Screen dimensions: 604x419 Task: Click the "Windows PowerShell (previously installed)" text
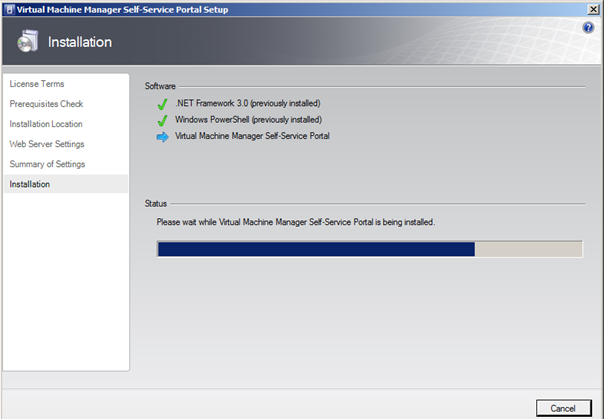click(248, 120)
